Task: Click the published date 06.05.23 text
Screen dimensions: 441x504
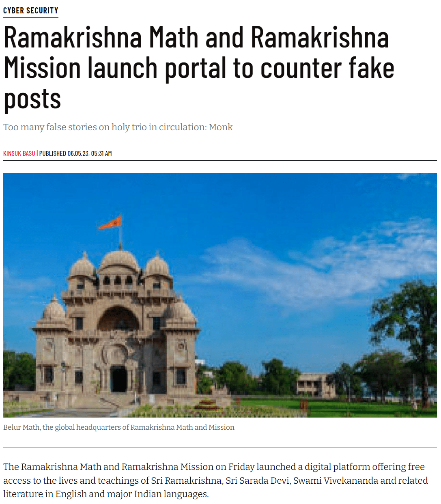Action: (78, 153)
